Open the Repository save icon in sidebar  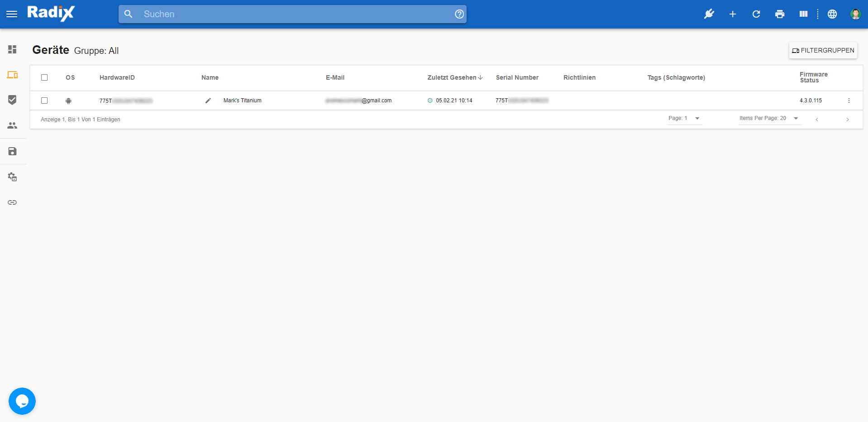coord(12,151)
